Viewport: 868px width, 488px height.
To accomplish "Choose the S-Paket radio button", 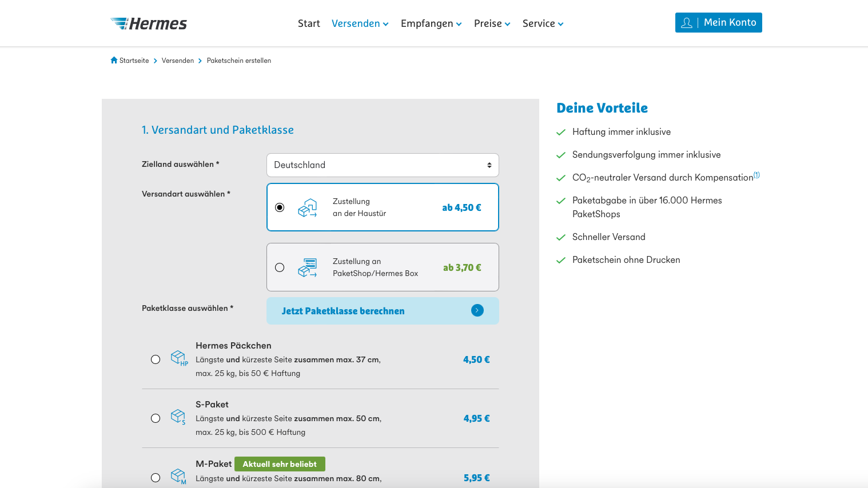I will point(156,418).
